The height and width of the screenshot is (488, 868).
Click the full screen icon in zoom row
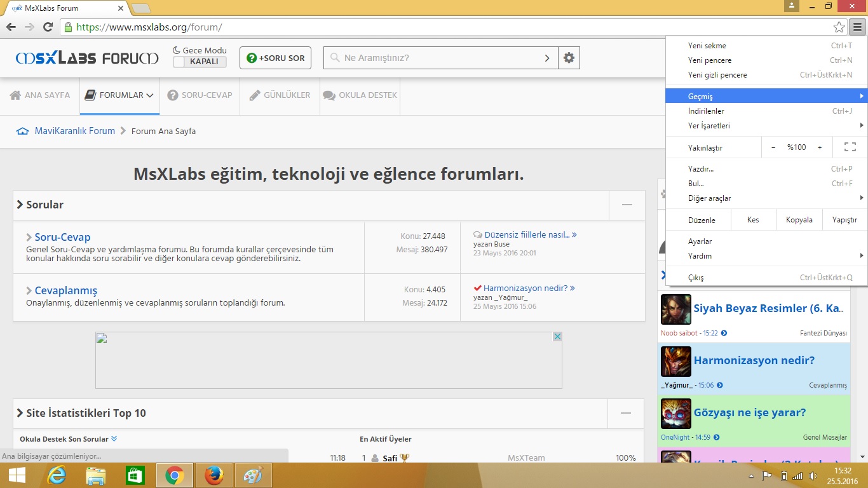tap(850, 147)
